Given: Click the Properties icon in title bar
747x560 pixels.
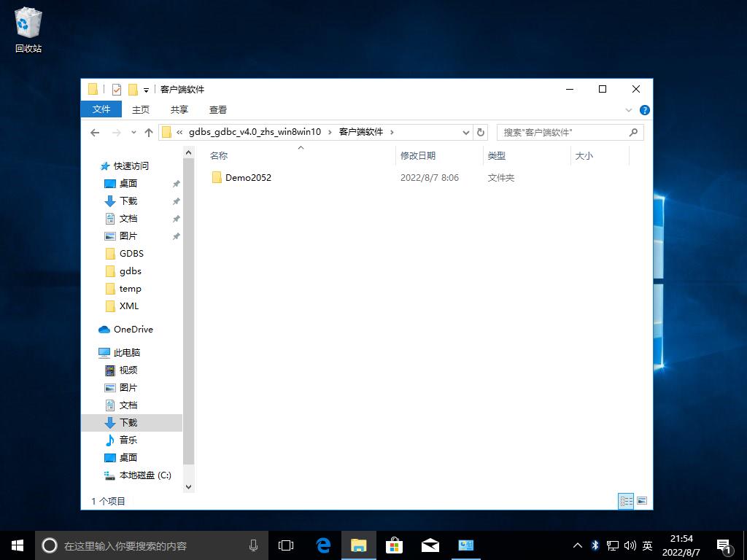Looking at the screenshot, I should point(117,89).
